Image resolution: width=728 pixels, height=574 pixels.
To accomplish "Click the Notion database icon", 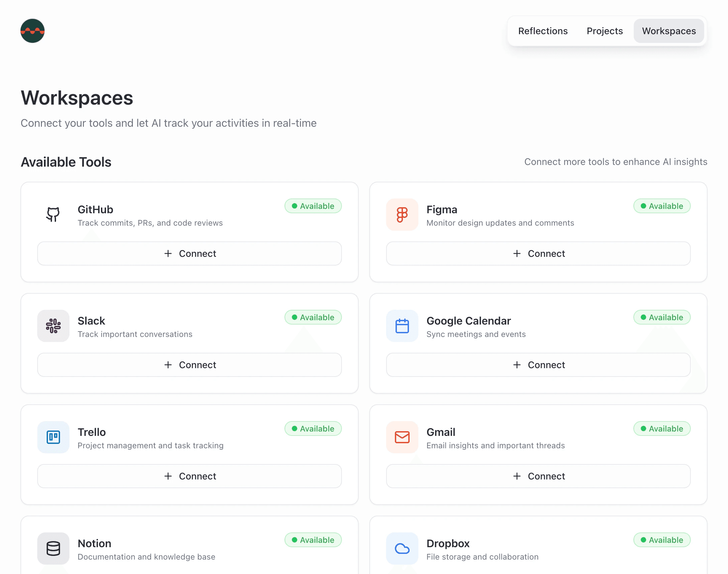I will point(53,548).
